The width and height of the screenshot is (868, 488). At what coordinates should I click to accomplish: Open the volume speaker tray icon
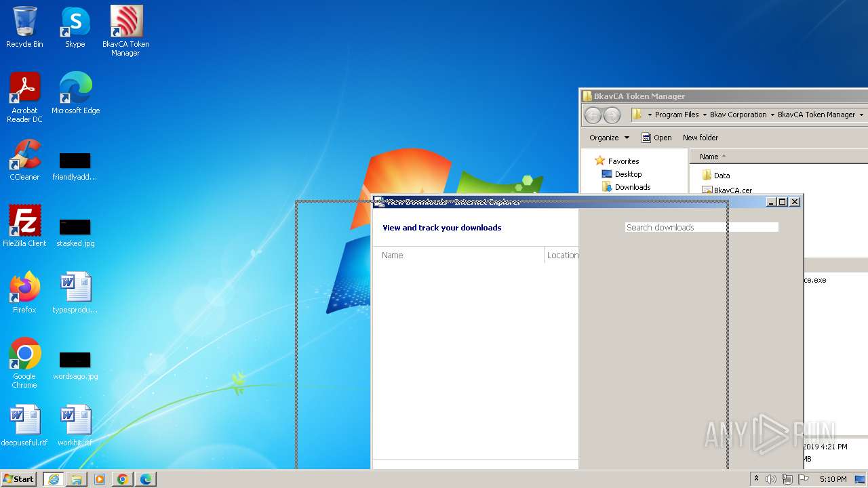[x=771, y=479]
